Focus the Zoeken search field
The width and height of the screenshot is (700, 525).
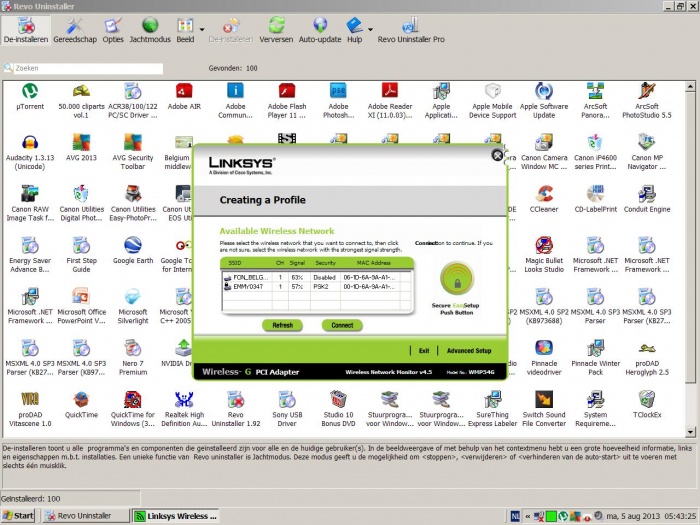tap(88, 68)
